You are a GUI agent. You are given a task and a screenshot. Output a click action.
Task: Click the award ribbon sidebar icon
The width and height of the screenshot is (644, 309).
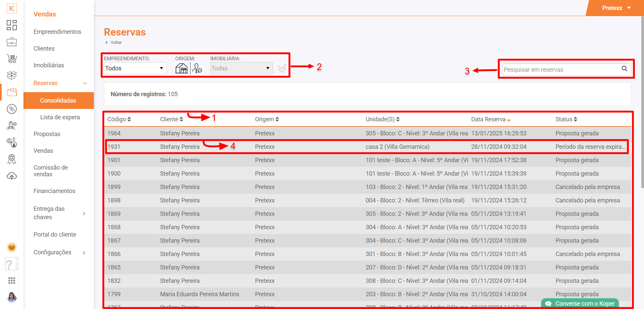click(x=12, y=159)
